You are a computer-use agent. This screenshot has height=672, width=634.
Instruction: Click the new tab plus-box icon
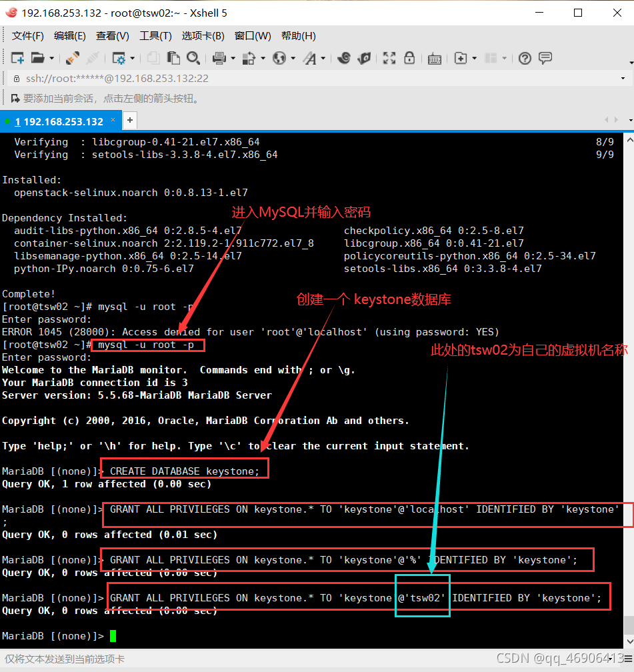(x=461, y=58)
